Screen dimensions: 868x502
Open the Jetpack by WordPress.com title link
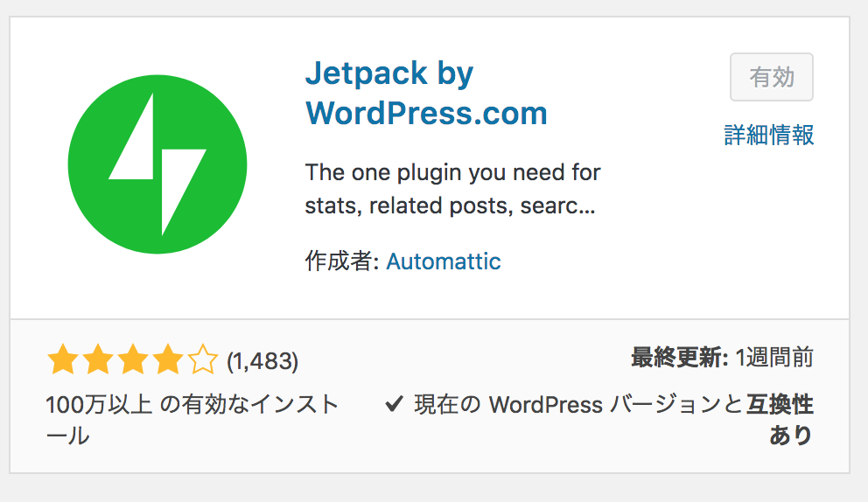[x=426, y=93]
